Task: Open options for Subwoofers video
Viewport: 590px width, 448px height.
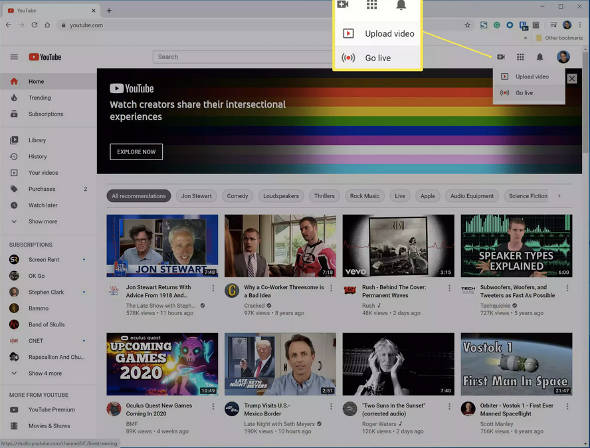Action: point(567,288)
